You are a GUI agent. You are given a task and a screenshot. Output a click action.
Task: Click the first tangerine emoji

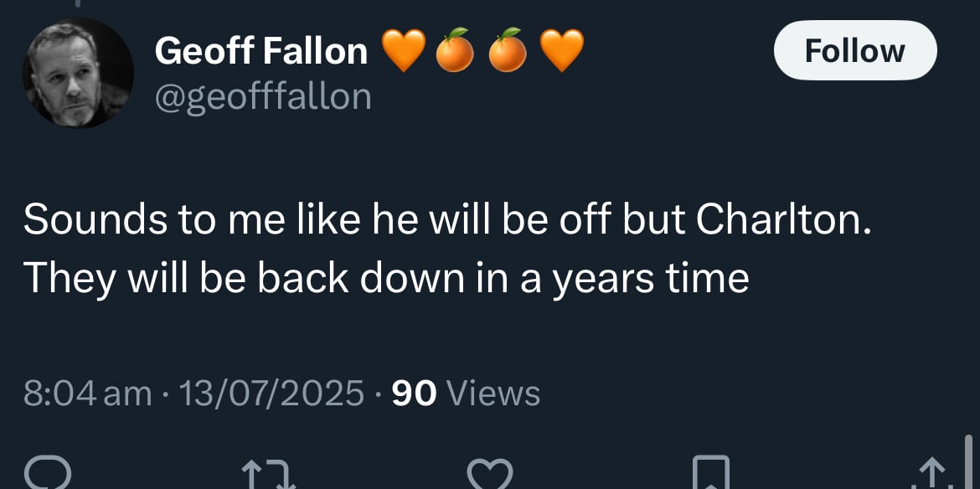(x=454, y=49)
